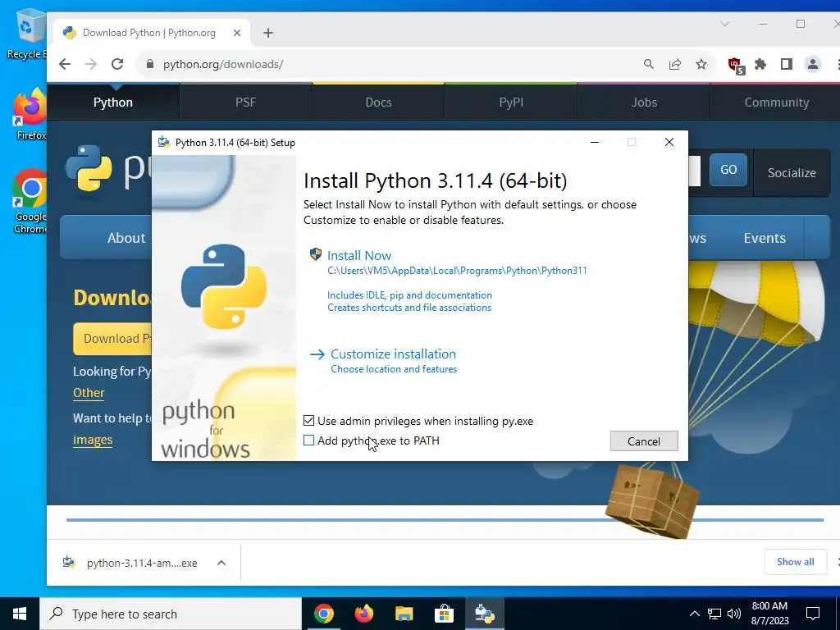The height and width of the screenshot is (630, 840).
Task: Click Firefox desktop shortcut
Action: (x=30, y=115)
